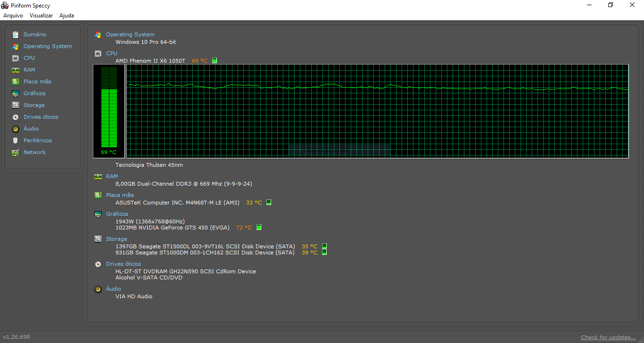644x343 pixels.
Task: Click the sidebar CPU chip icon
Action: pyautogui.click(x=16, y=58)
